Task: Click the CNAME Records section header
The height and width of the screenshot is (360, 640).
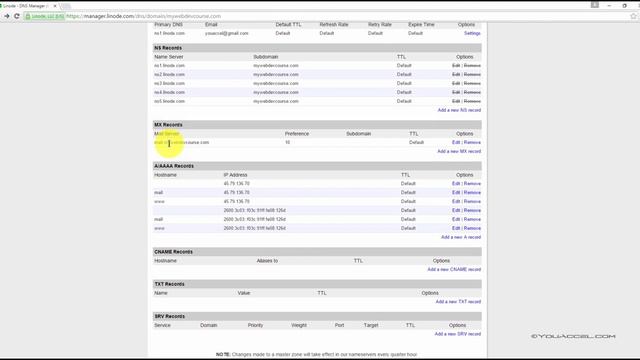Action: coord(317,252)
